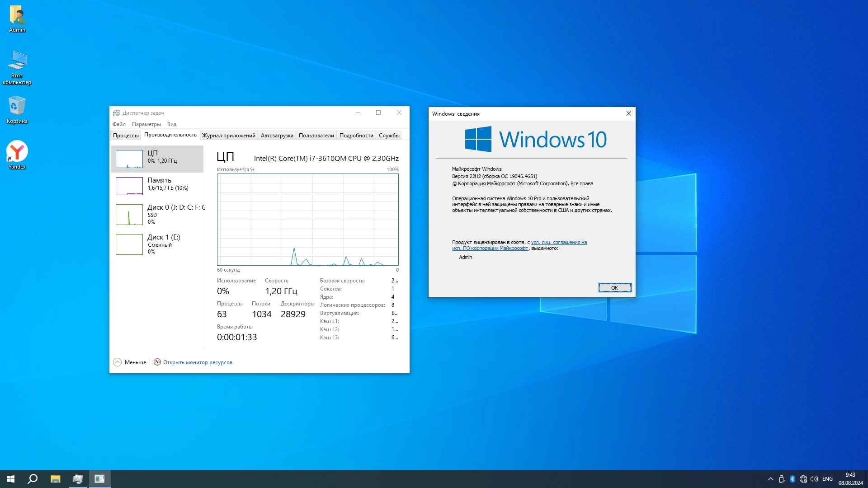The width and height of the screenshot is (868, 488).
Task: Click OK in Windows сведения dialog
Action: (x=614, y=288)
